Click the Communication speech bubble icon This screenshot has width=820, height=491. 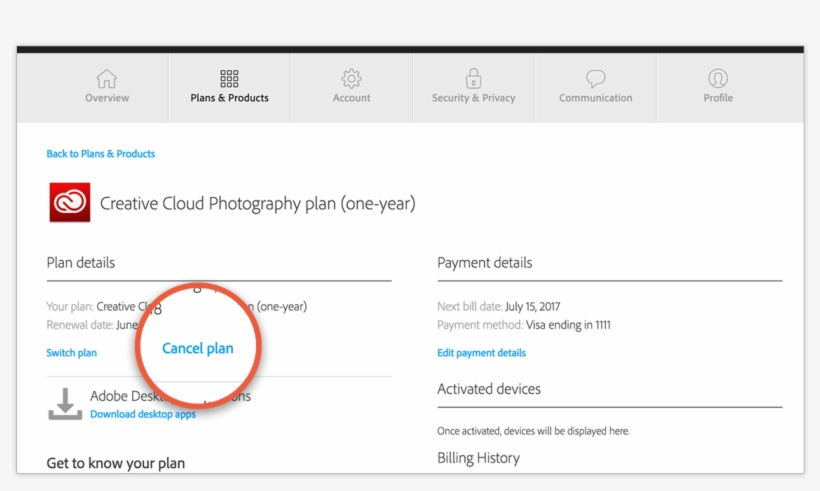point(596,79)
